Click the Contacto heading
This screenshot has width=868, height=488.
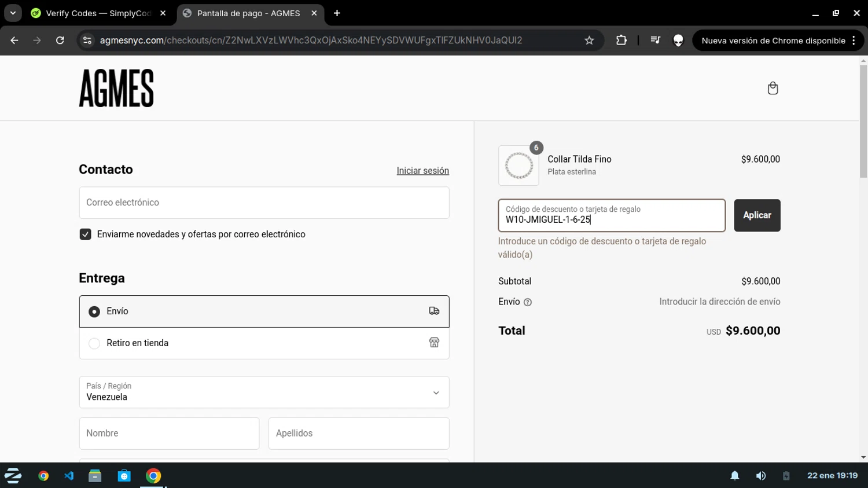point(106,170)
